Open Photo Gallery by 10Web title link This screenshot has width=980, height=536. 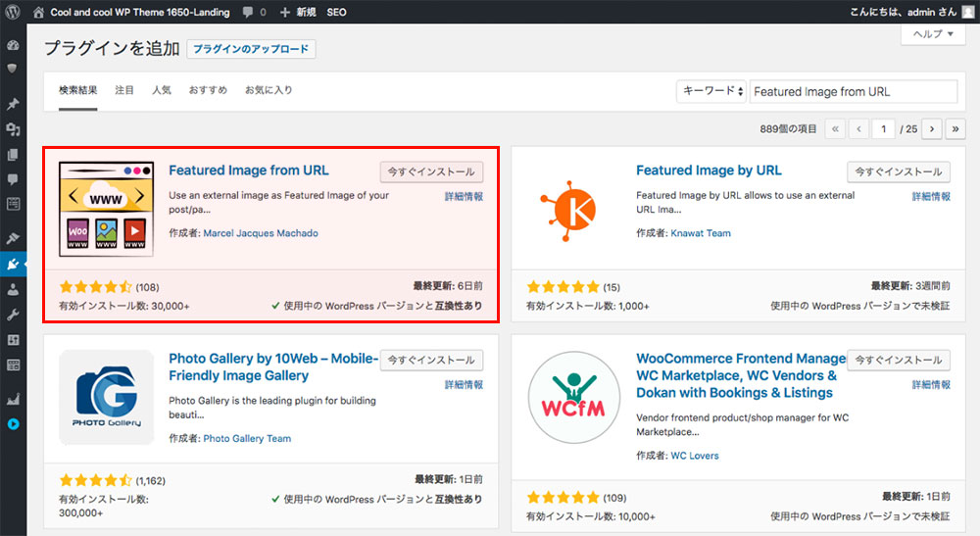[273, 366]
